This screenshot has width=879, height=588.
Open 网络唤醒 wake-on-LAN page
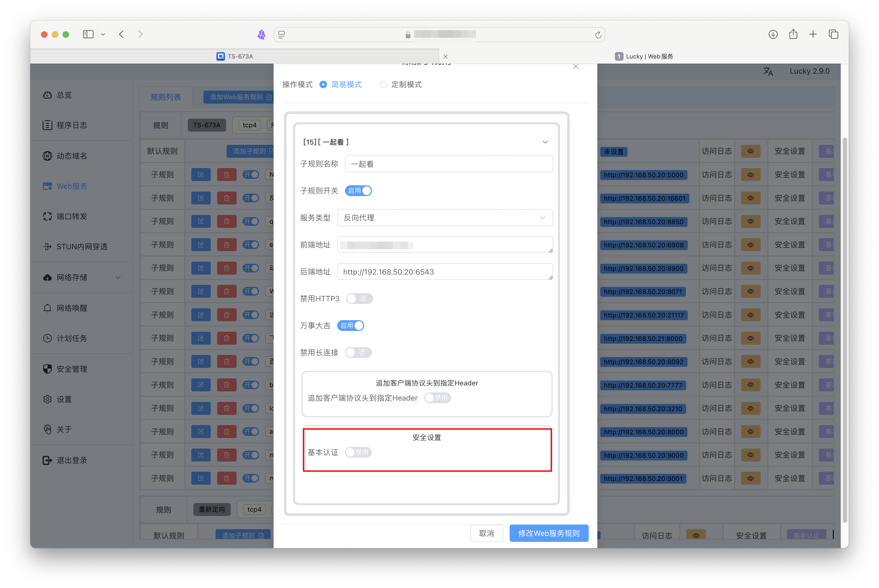click(64, 308)
